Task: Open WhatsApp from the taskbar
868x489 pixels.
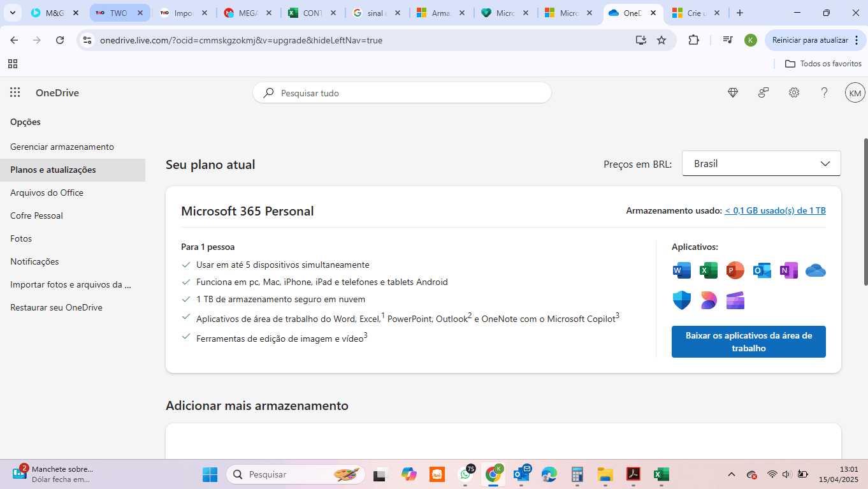Action: click(x=466, y=474)
